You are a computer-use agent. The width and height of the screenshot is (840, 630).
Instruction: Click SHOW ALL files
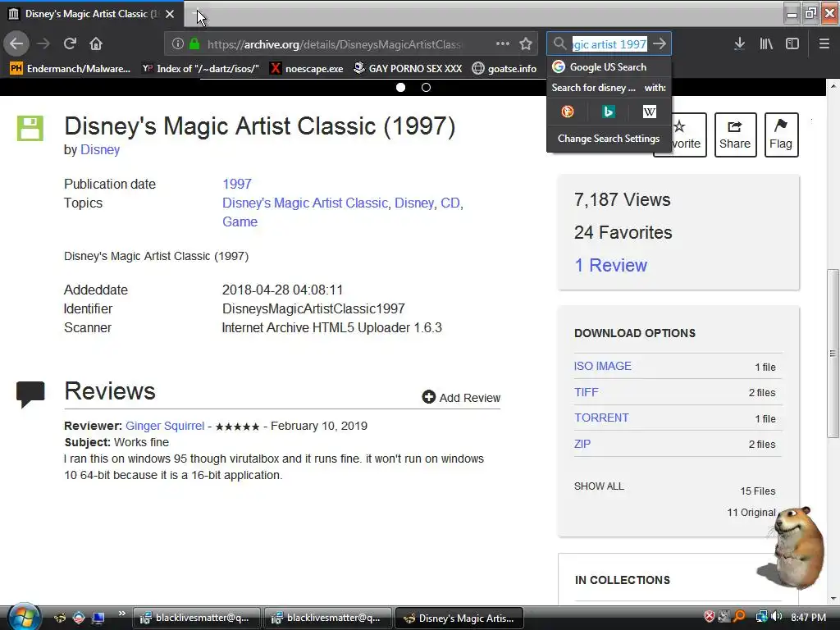(599, 486)
